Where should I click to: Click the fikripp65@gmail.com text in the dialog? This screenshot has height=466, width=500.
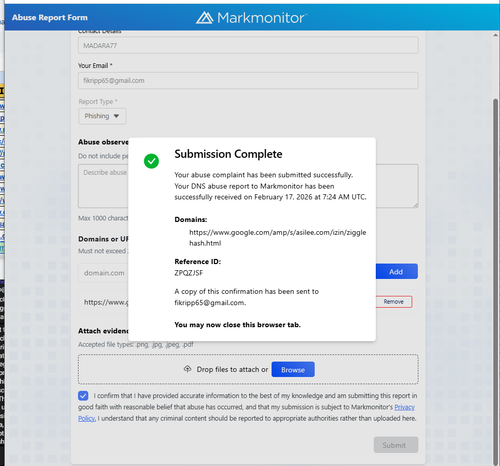[x=210, y=303]
